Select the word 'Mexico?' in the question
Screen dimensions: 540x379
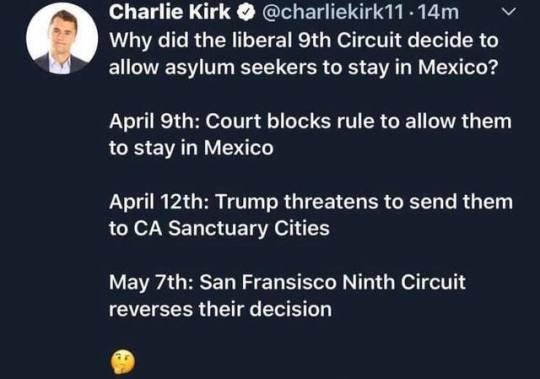tap(458, 67)
